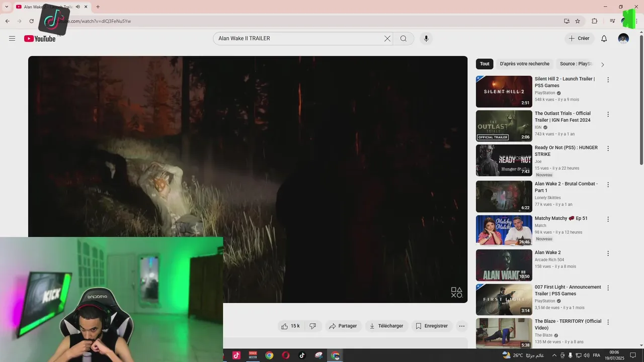
Task: Open Matchy Matchy Ep 51 thumbnail
Action: 504,231
